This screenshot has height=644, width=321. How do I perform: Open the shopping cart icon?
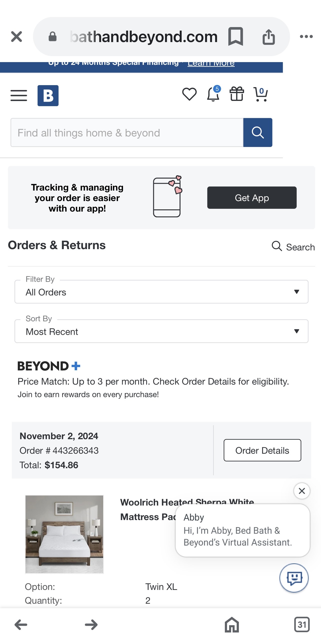click(x=261, y=94)
